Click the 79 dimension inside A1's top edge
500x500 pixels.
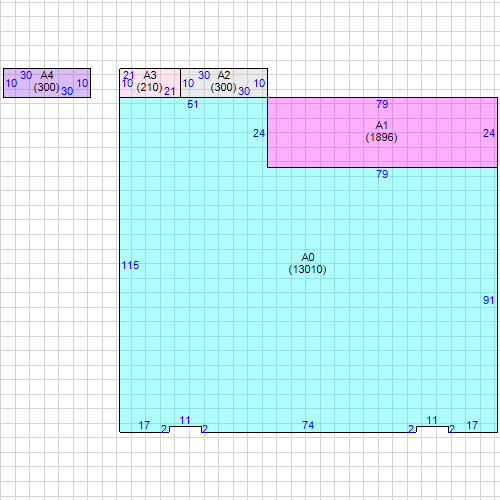coord(382,104)
